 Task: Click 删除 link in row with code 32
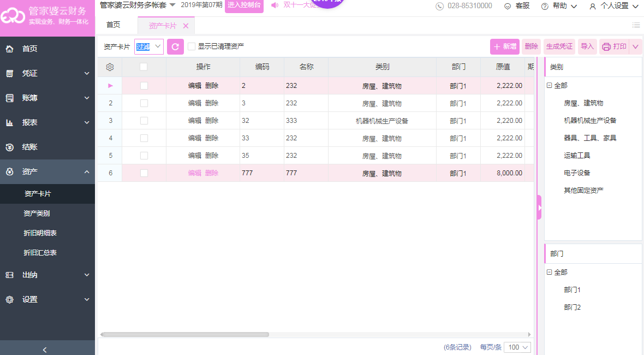coord(212,121)
